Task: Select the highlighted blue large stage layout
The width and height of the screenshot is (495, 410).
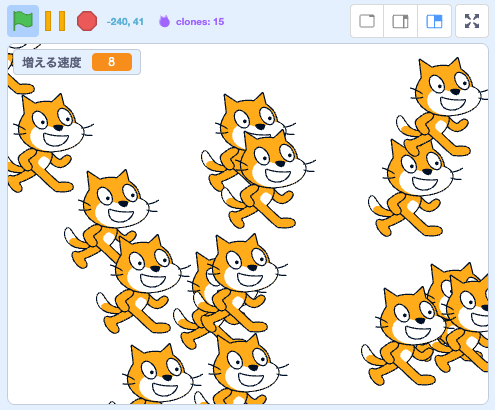Action: click(x=434, y=21)
